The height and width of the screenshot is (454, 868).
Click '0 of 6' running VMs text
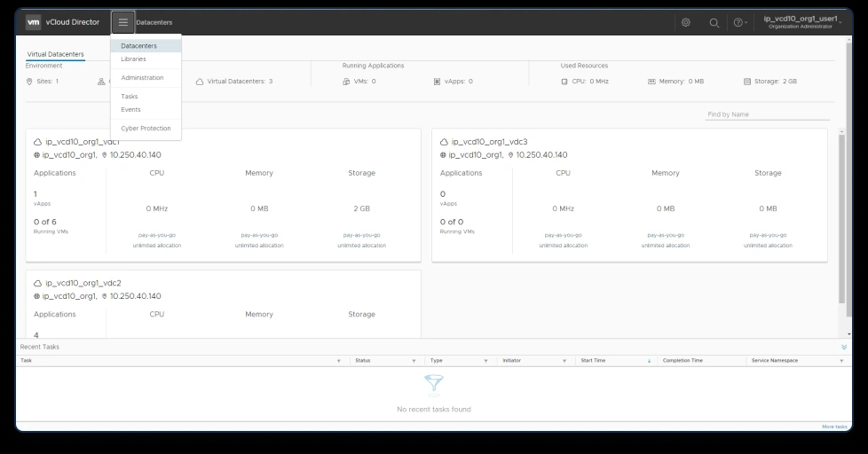coord(45,222)
